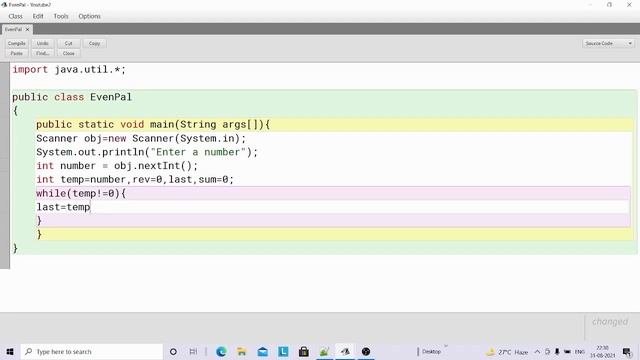
Task: Click the Copy button
Action: [95, 43]
